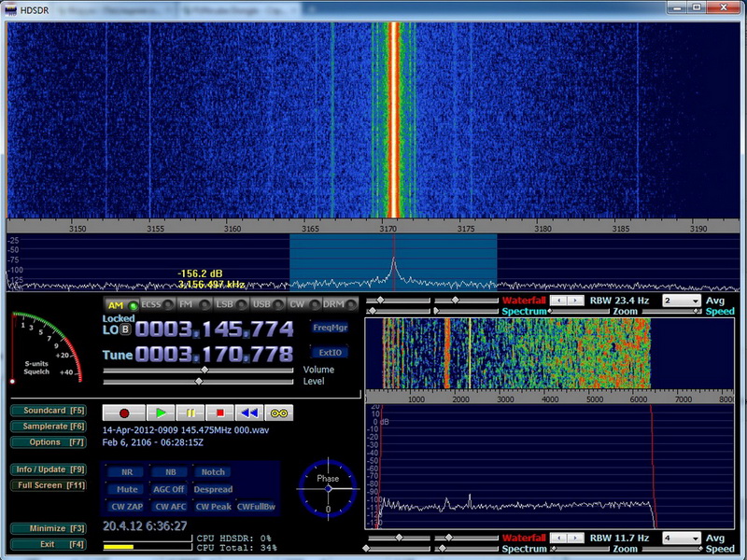The width and height of the screenshot is (747, 560).
Task: Click the clock reading '20.4.12 6:36:27'
Action: tap(145, 525)
